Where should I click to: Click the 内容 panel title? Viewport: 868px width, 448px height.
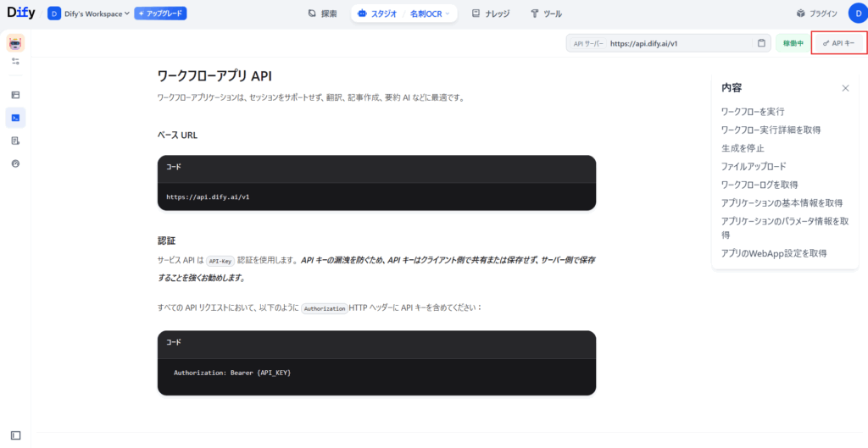(732, 87)
